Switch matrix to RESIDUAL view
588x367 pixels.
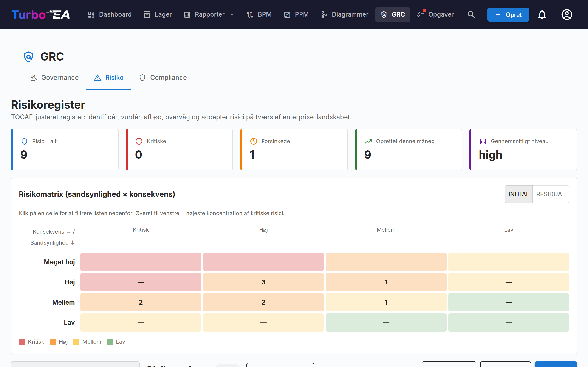[551, 194]
